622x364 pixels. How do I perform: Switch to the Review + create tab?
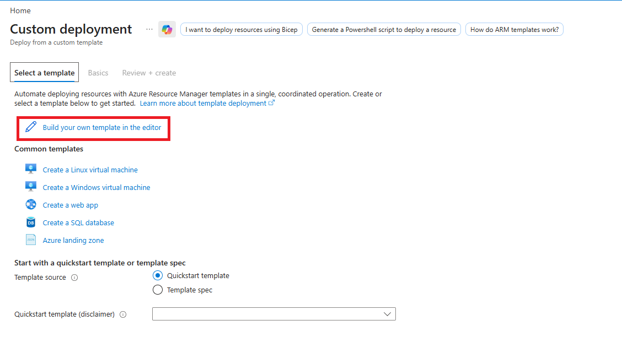click(149, 73)
